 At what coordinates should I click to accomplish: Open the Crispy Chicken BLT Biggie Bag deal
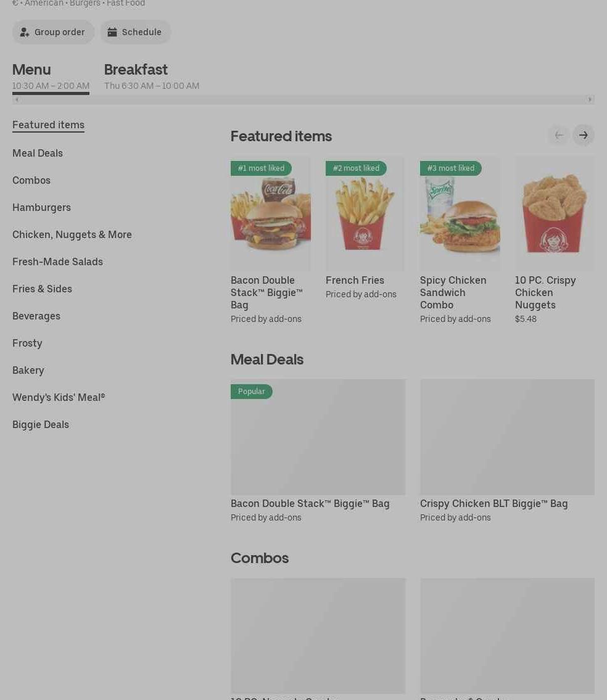(x=507, y=451)
